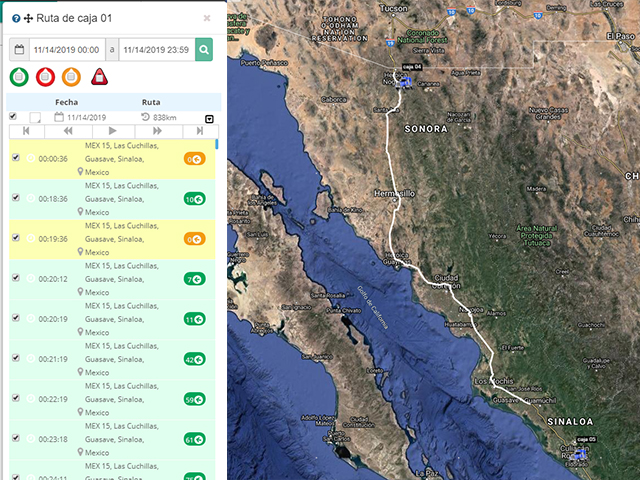Click the caja 04 truck marker
Viewport: 640px width, 480px height.
coord(405,82)
